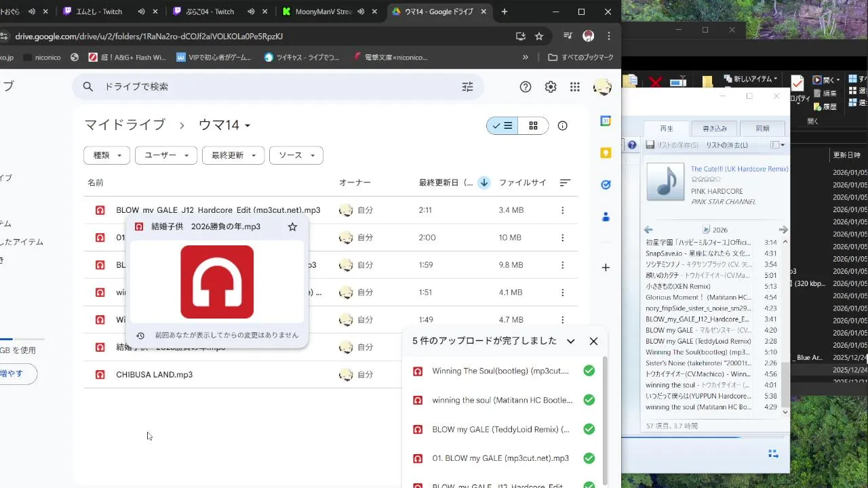
Task: Star 結婚子供 2026勝負の年.mp3 in preview card
Action: (x=292, y=226)
